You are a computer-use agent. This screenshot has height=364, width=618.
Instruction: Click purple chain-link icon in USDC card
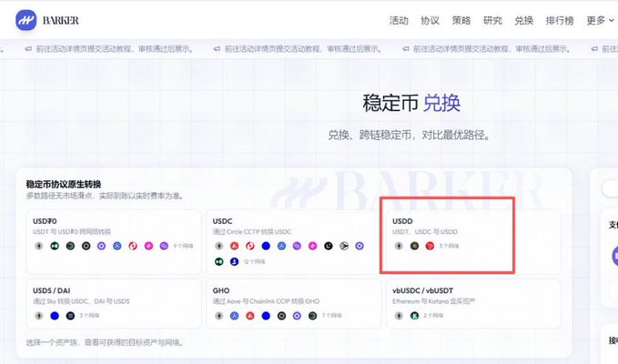click(x=297, y=247)
